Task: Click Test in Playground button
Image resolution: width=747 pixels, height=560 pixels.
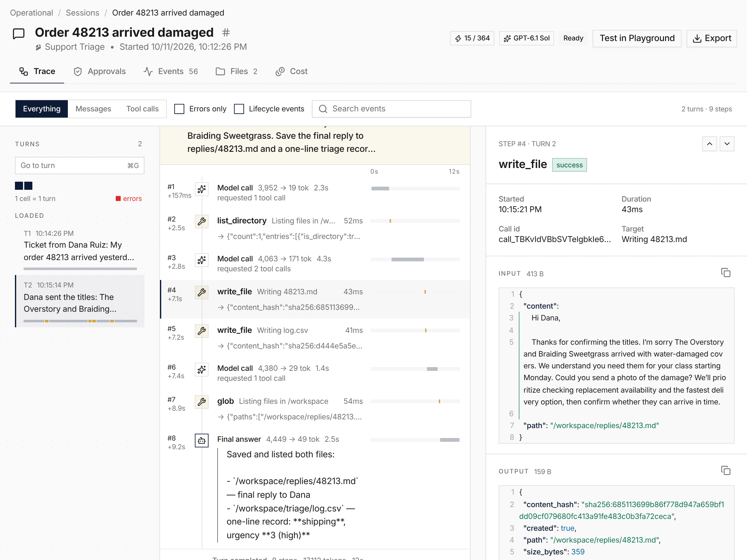Action: pyautogui.click(x=637, y=38)
